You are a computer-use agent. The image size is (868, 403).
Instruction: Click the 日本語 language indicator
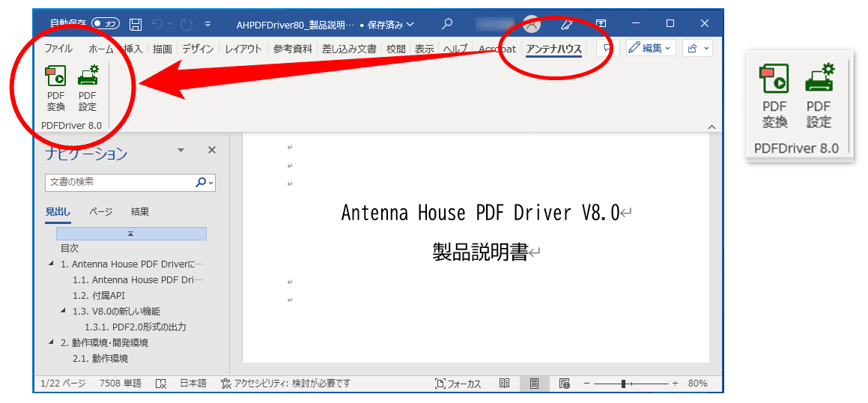pyautogui.click(x=193, y=383)
